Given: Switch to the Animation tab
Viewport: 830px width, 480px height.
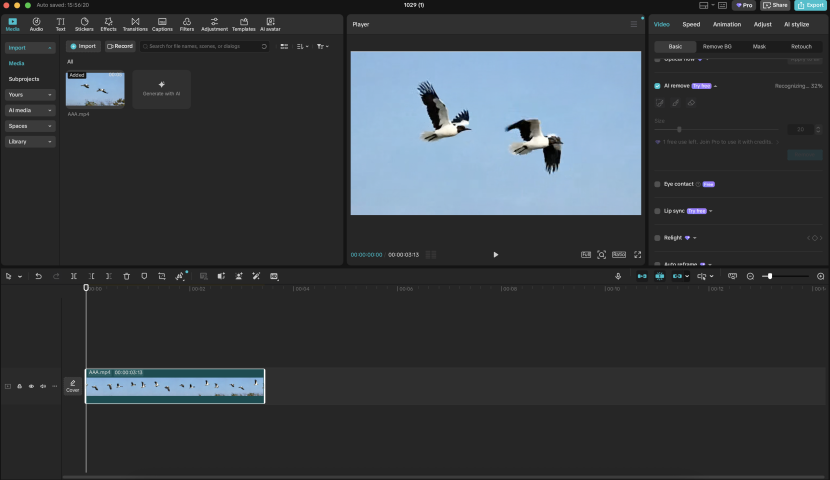Looking at the screenshot, I should (x=727, y=24).
